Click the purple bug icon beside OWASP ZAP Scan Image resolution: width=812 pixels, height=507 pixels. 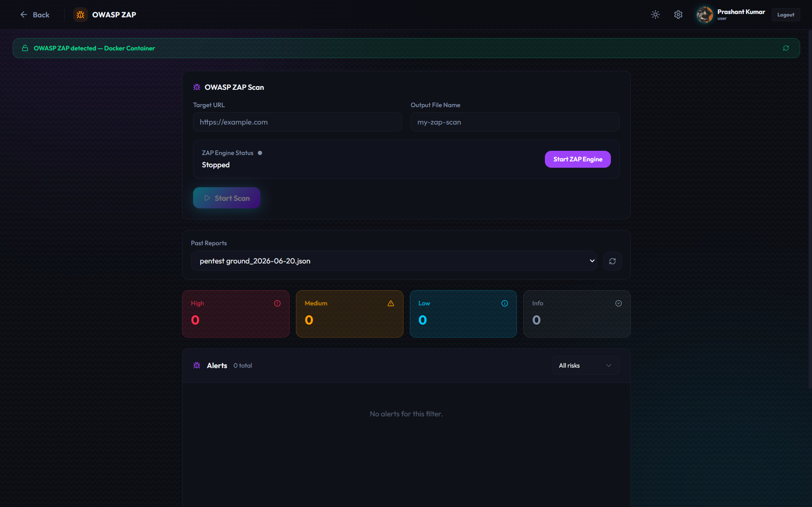click(197, 87)
